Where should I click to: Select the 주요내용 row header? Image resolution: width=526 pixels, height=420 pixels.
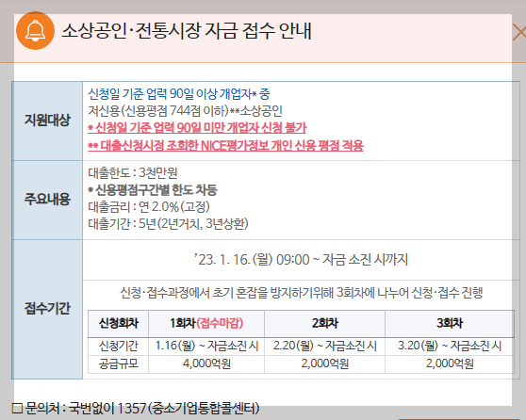tap(47, 200)
